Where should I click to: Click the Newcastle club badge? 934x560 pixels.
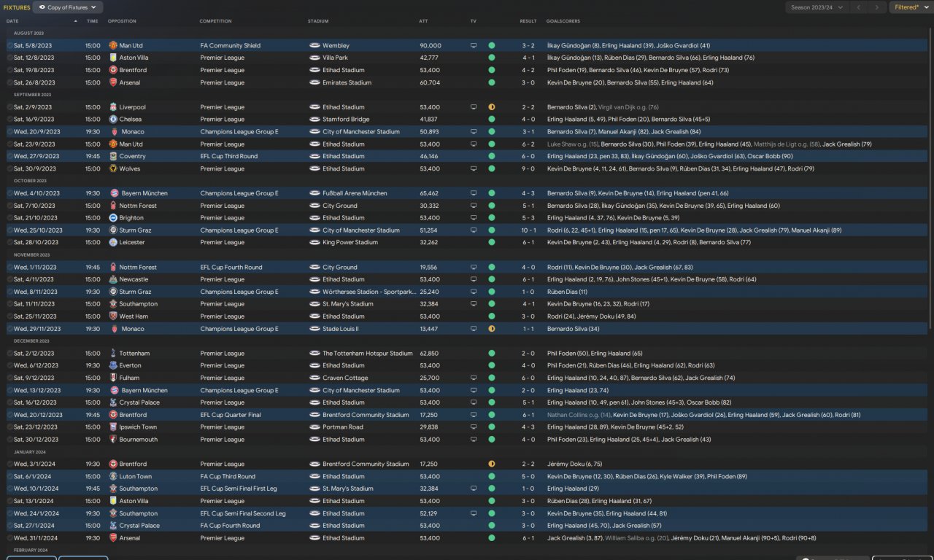[113, 279]
